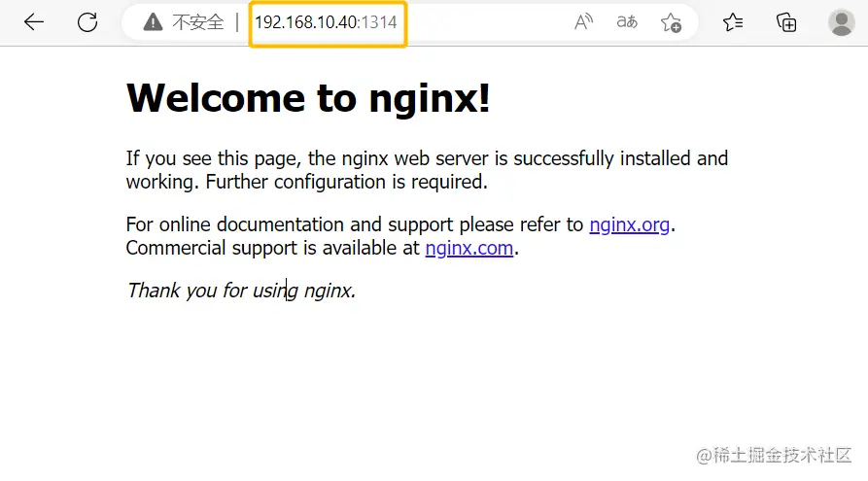Open the Favorites list icon
The image size is (868, 481).
pos(733,22)
